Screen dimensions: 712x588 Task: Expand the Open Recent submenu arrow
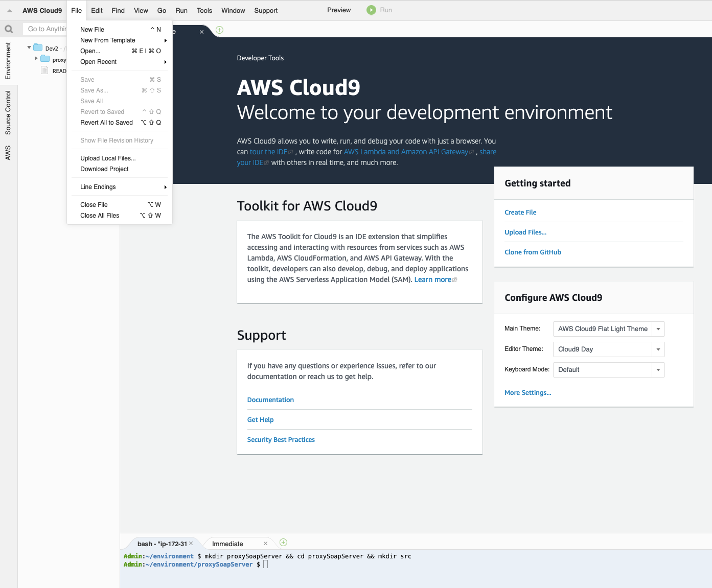click(x=165, y=62)
